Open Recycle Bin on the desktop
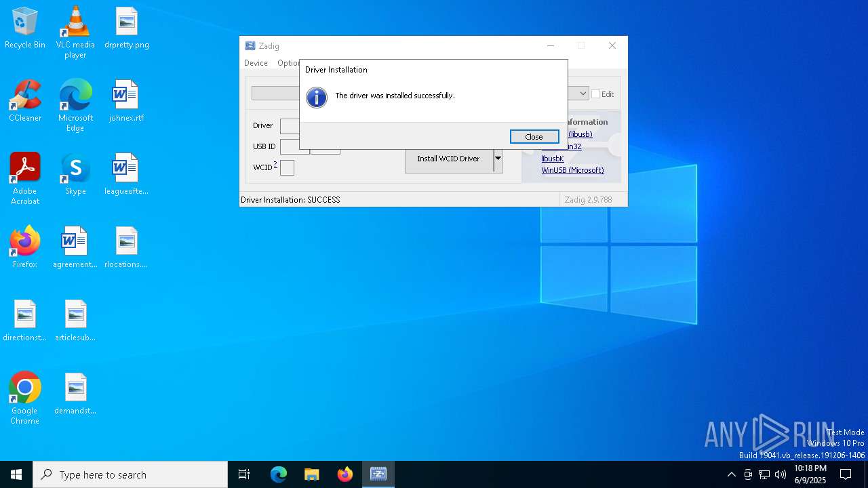The width and height of the screenshot is (868, 488). [x=25, y=28]
